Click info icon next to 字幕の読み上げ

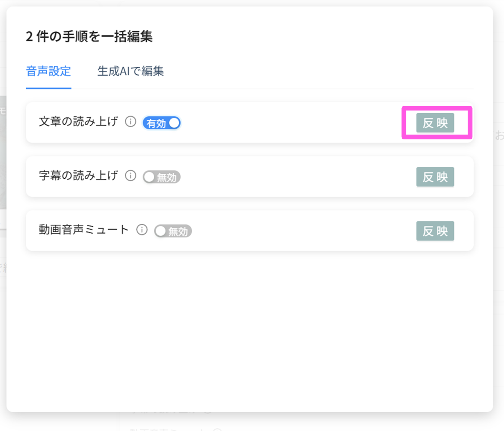131,176
